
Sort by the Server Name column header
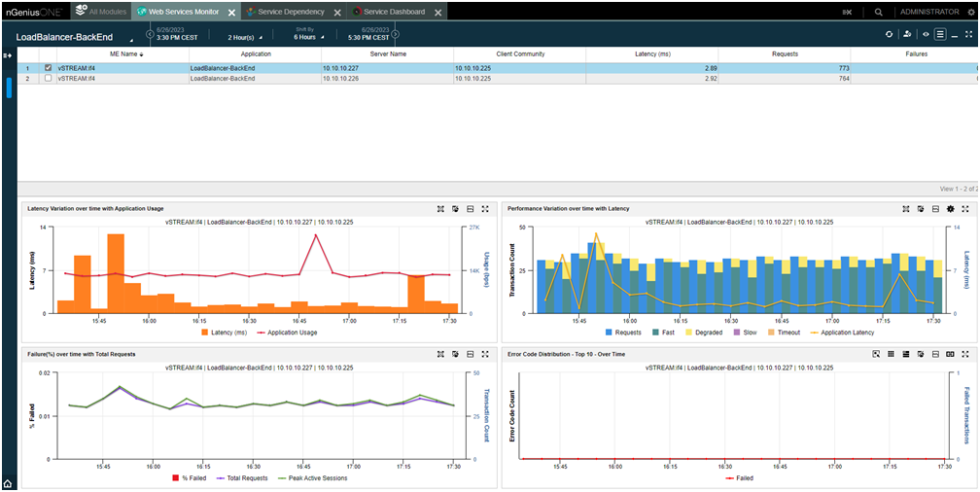point(388,54)
